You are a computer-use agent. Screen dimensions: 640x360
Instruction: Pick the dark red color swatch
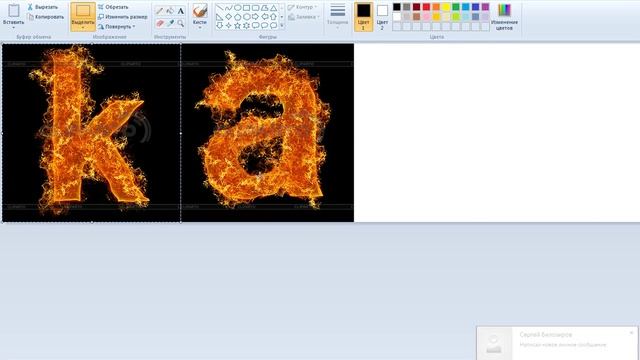coord(416,7)
